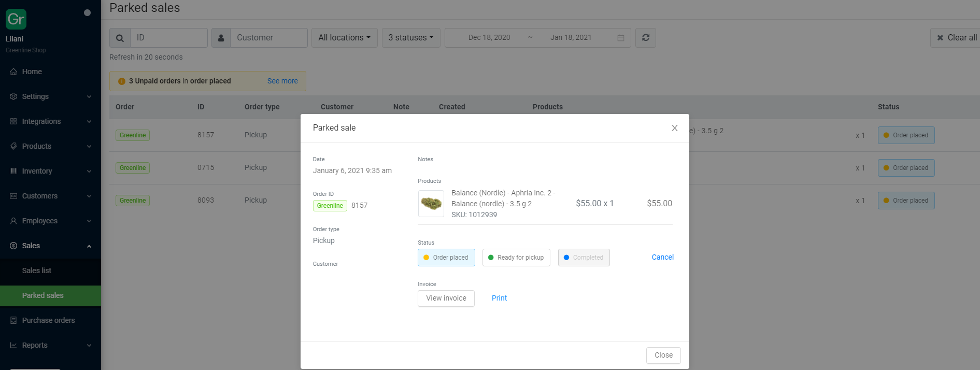Click the Greenline Gr logo icon
Viewport: 980px width, 370px height.
point(16,19)
